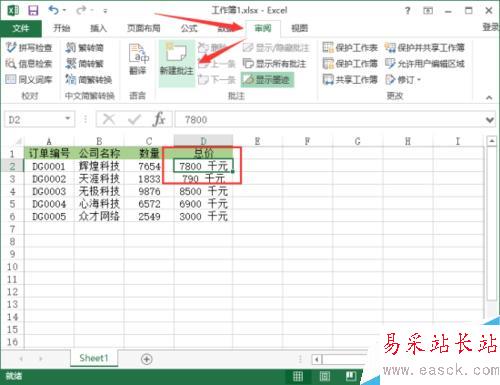Open the quick access toolbar customize arrow

pos(105,11)
